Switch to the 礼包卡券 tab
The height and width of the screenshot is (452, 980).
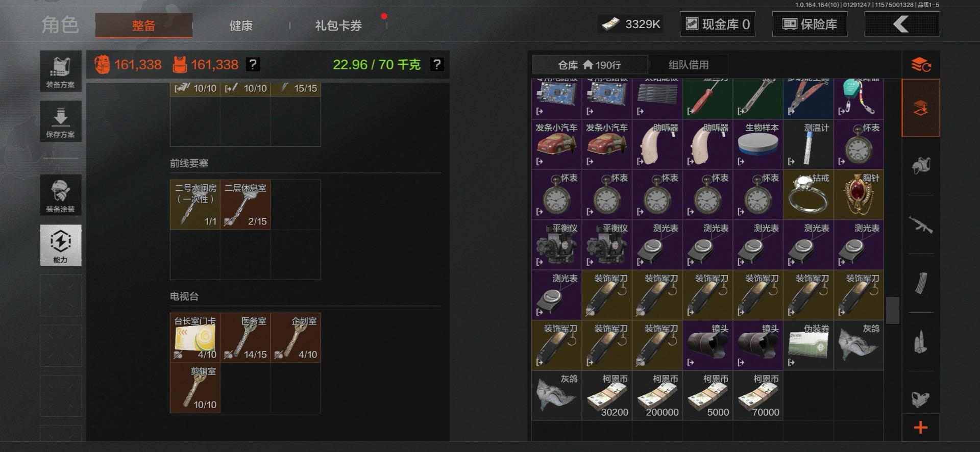click(338, 26)
